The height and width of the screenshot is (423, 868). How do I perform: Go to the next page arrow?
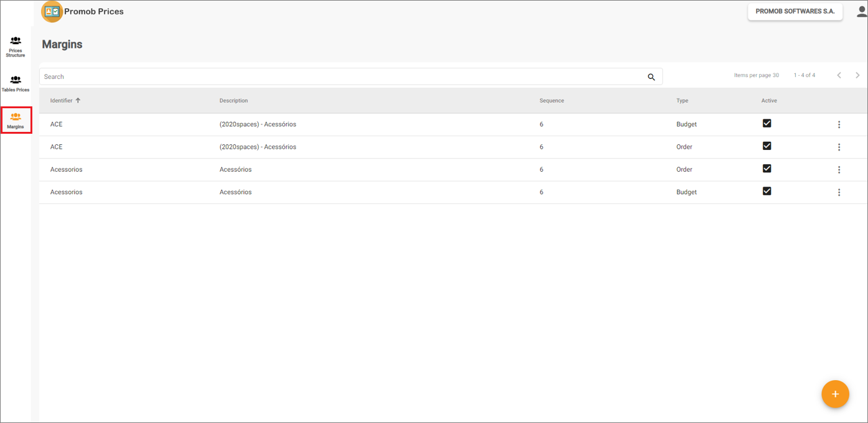(x=857, y=75)
